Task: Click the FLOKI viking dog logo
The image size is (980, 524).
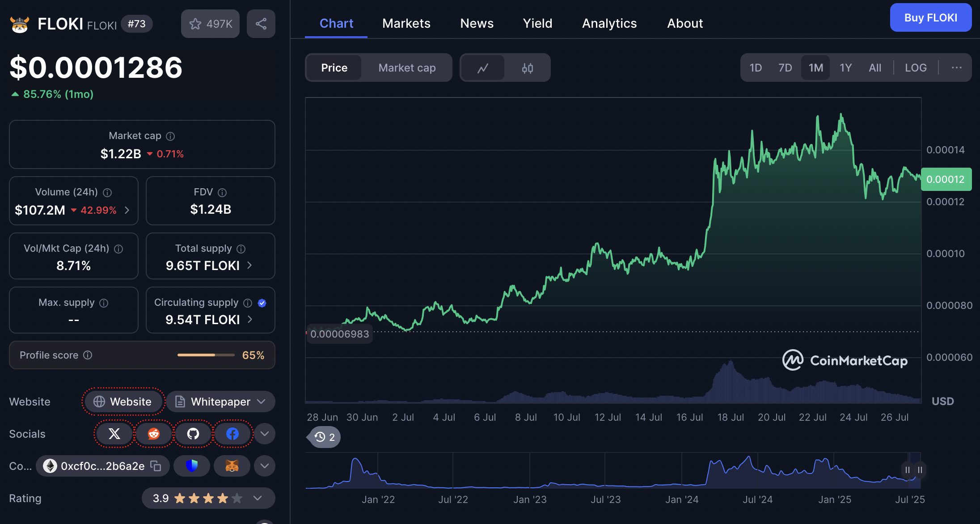Action: [20, 24]
